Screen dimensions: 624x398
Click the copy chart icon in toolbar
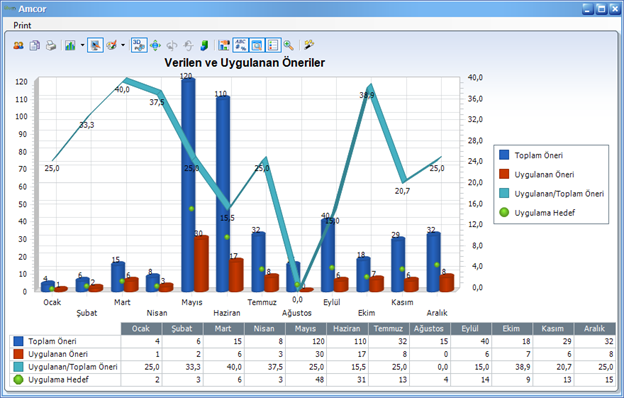[35, 45]
